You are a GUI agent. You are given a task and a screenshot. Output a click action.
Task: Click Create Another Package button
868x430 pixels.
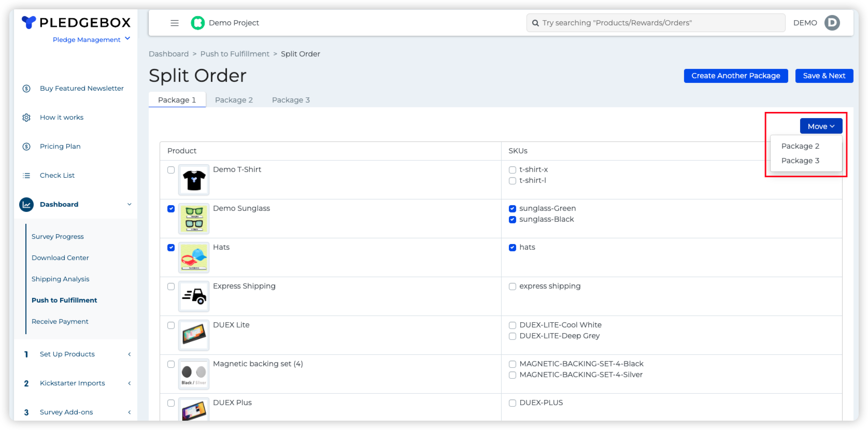pyautogui.click(x=736, y=76)
